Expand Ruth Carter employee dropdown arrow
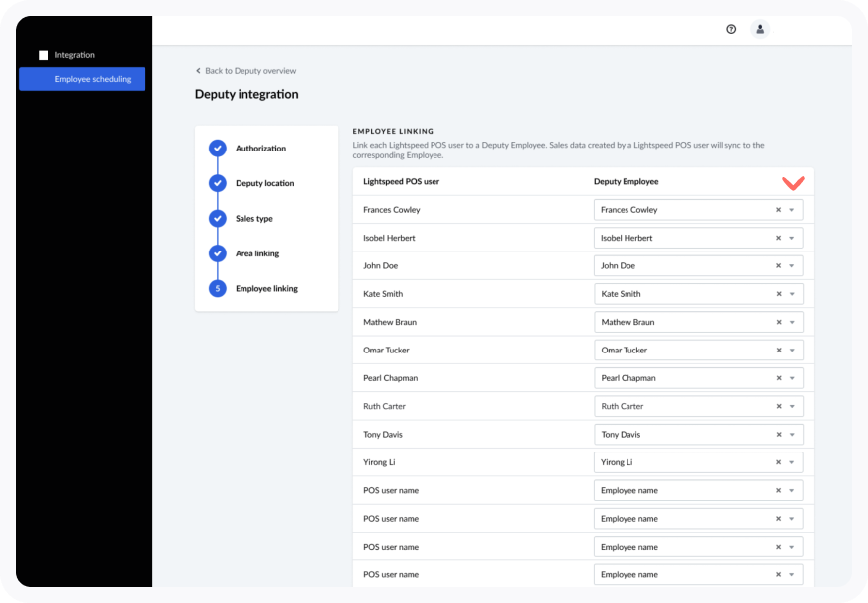Viewport: 868px width, 603px height. point(792,406)
